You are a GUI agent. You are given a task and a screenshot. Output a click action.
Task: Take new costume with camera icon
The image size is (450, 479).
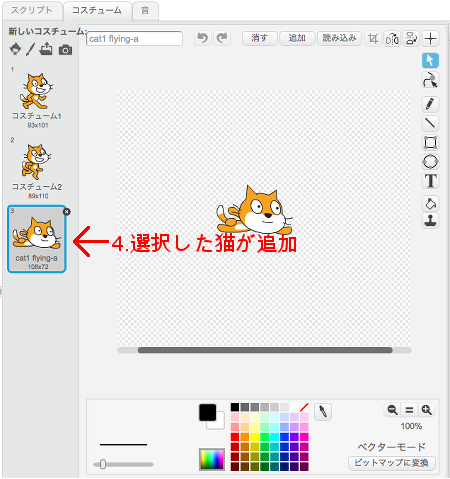click(x=65, y=50)
